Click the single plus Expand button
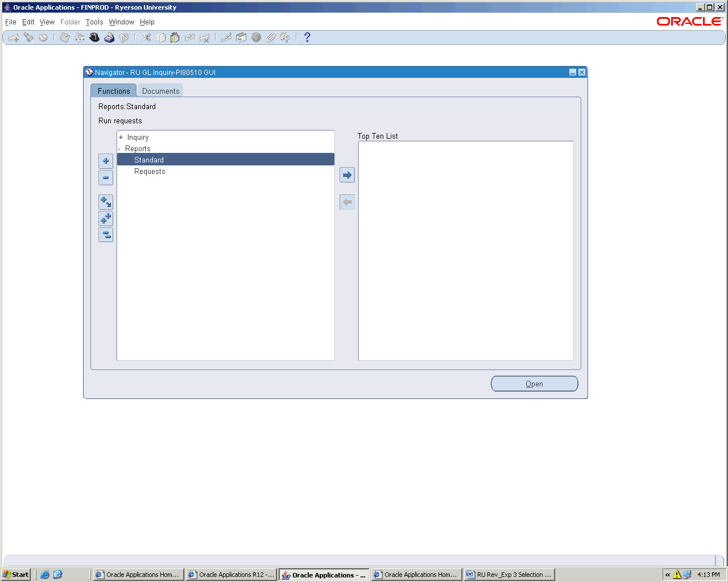The height and width of the screenshot is (582, 728). pos(106,161)
